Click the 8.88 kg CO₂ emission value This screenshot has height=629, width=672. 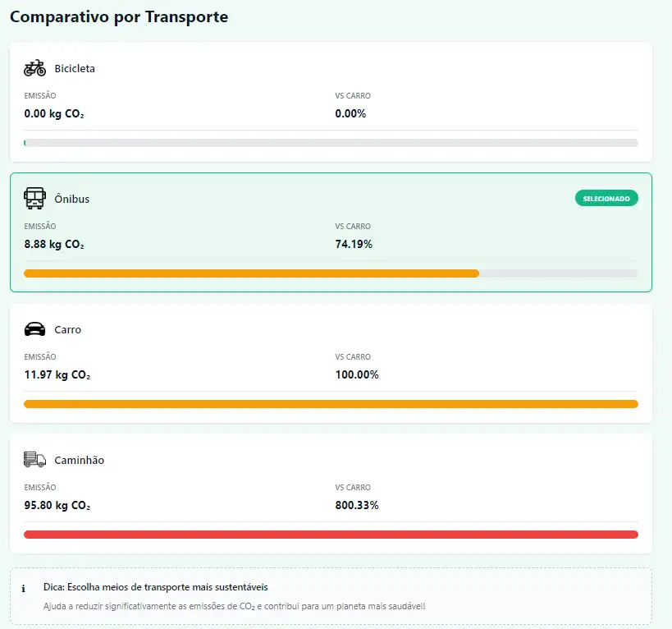point(54,245)
